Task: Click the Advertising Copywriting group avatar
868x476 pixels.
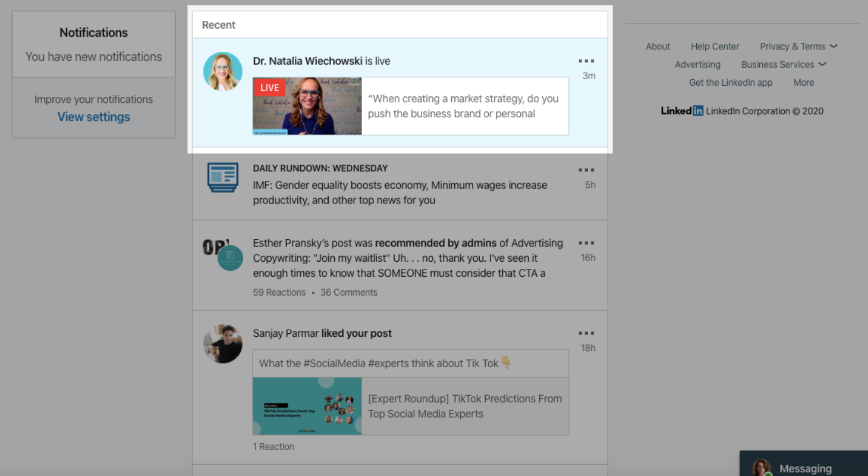Action: point(230,258)
